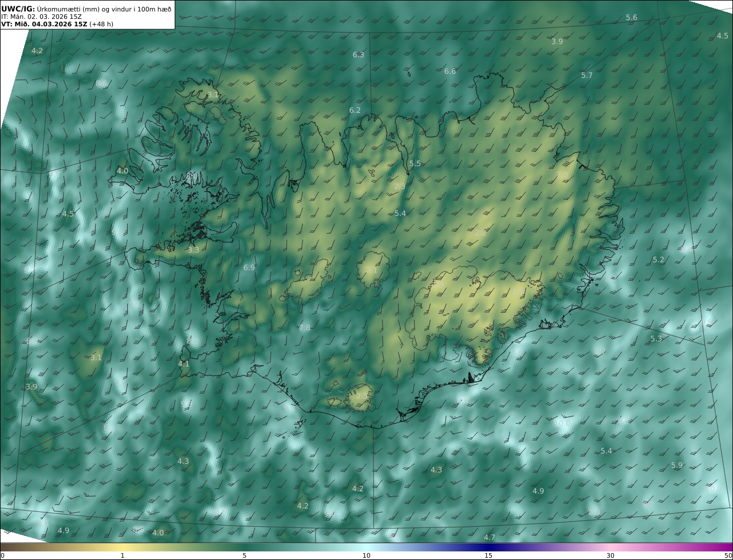Click the 5.3 value label on map
Image resolution: width=733 pixels, height=560 pixels.
(x=656, y=339)
